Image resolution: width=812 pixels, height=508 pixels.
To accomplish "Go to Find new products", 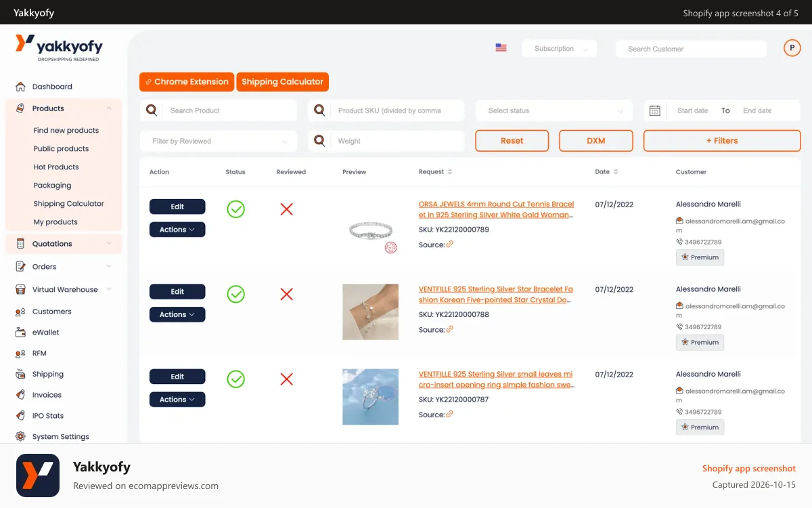I will [66, 131].
